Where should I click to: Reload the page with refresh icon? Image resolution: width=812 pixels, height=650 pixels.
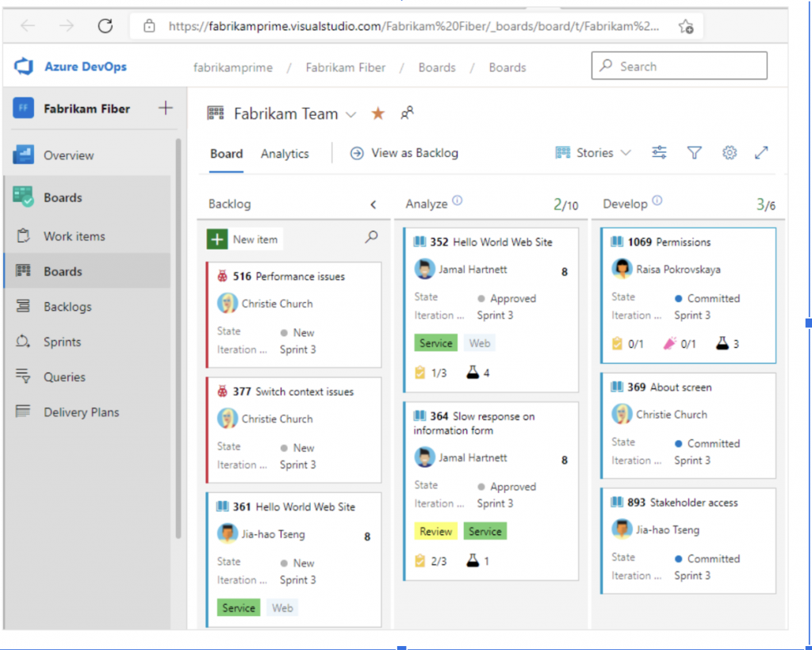pyautogui.click(x=105, y=26)
